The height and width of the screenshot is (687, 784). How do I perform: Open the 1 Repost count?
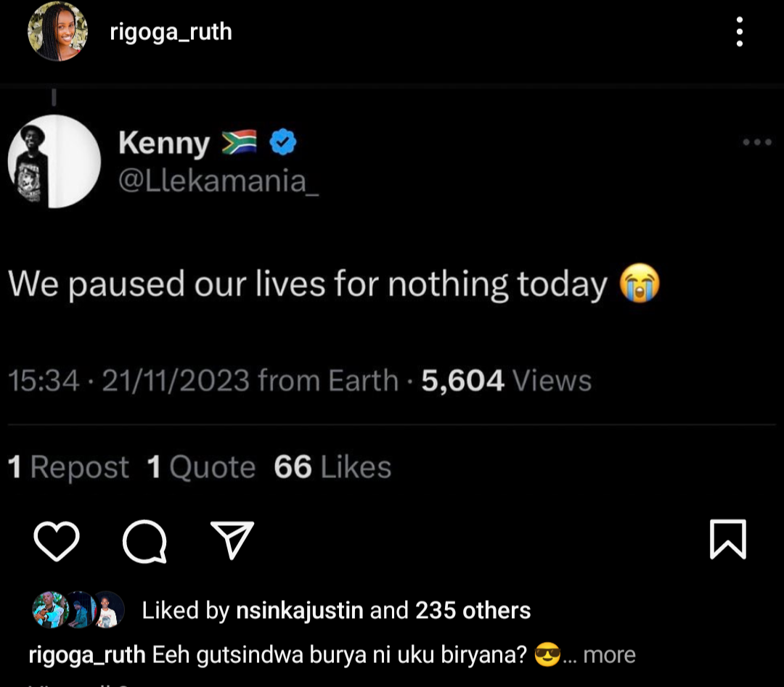click(68, 468)
